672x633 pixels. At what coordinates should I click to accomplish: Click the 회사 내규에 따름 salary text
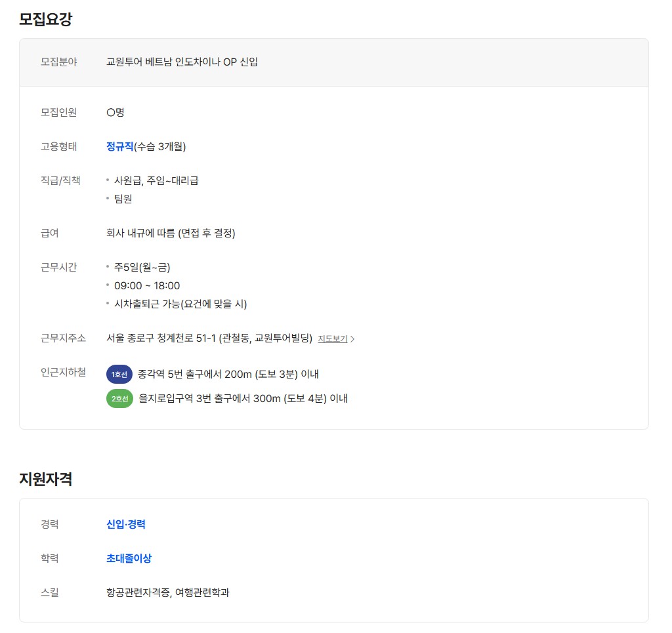[171, 233]
